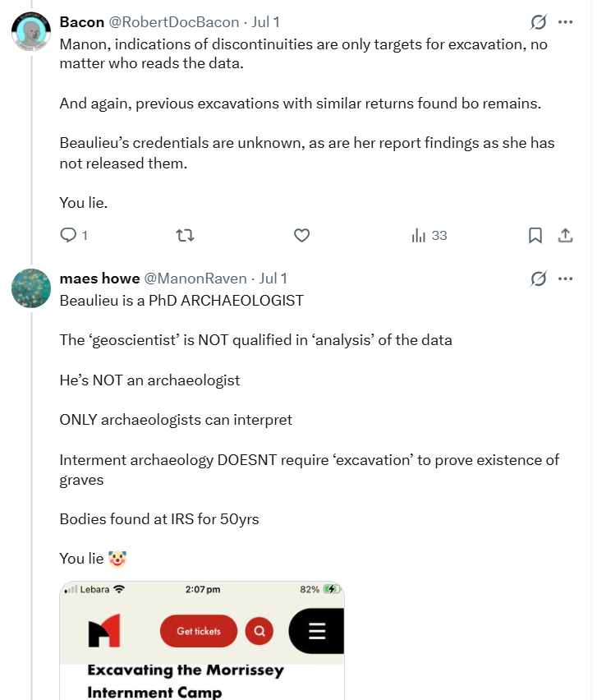Open more options on maes howe's tweet
Image resolution: width=597 pixels, height=700 pixels.
click(x=565, y=279)
